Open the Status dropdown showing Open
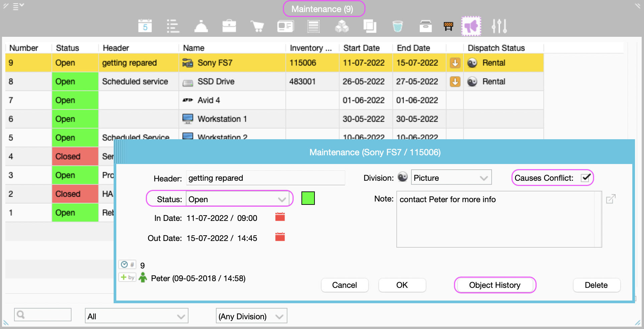Viewport: 644px width, 329px height. click(237, 199)
